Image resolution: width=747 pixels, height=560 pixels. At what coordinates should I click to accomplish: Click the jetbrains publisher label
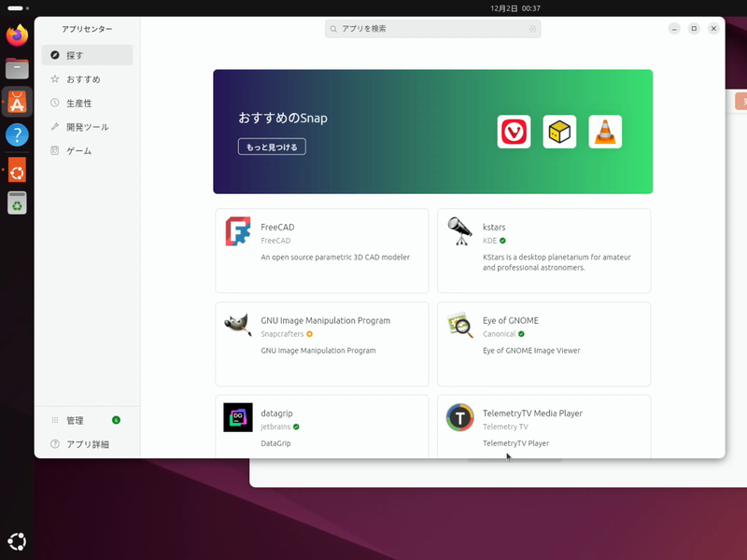275,427
